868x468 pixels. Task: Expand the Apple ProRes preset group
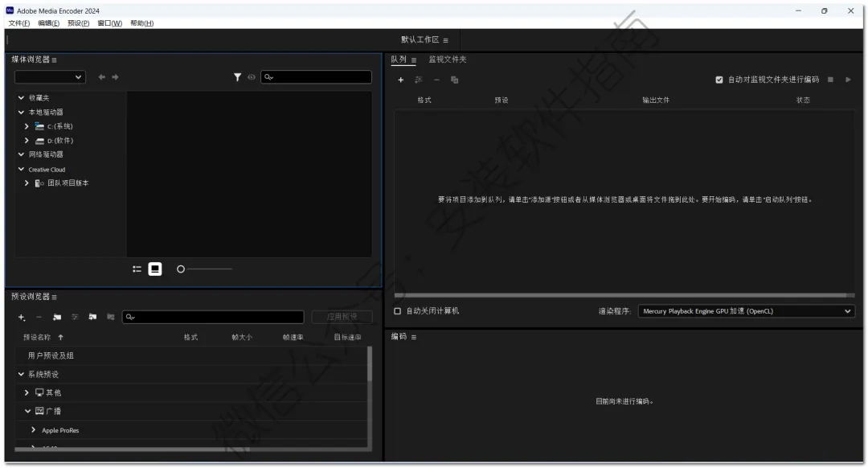(x=33, y=429)
